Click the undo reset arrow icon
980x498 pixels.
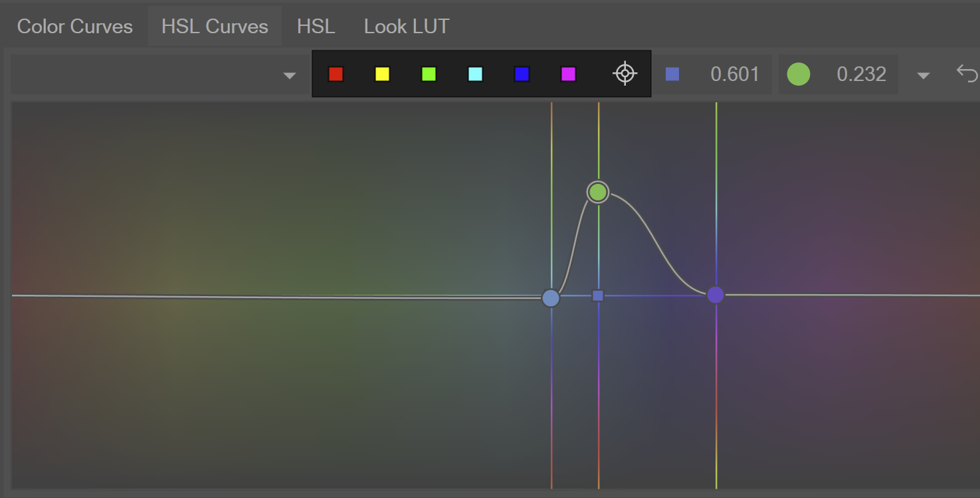[x=967, y=72]
